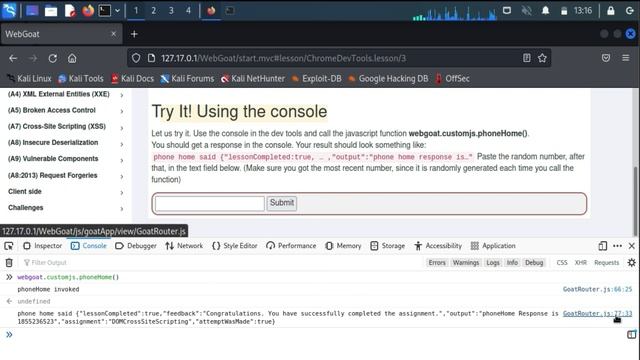640x360 pixels.
Task: Expand (A8) Insecure Deserialization menu
Action: [x=65, y=142]
